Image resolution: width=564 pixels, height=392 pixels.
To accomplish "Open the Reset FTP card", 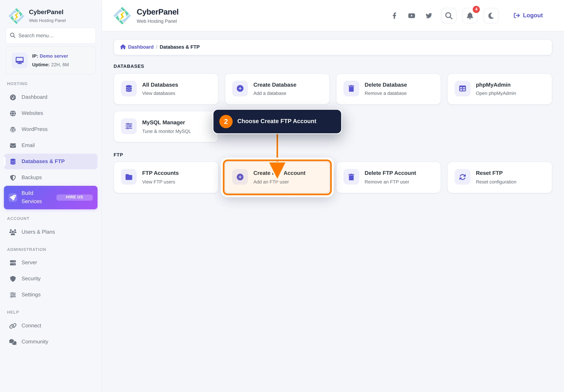I will coord(500,177).
